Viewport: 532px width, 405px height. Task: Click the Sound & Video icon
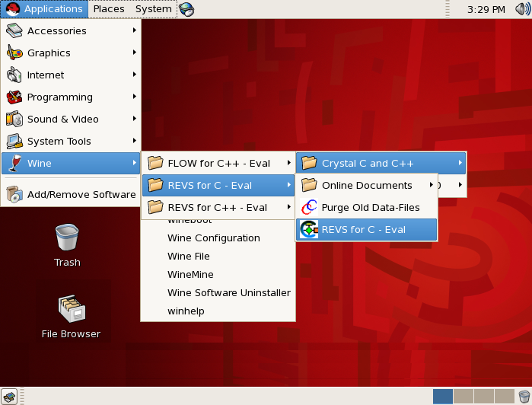click(x=14, y=119)
